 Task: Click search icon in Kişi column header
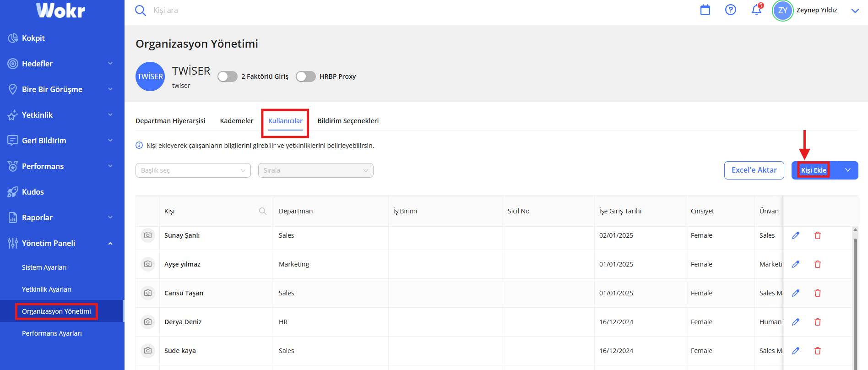coord(263,211)
